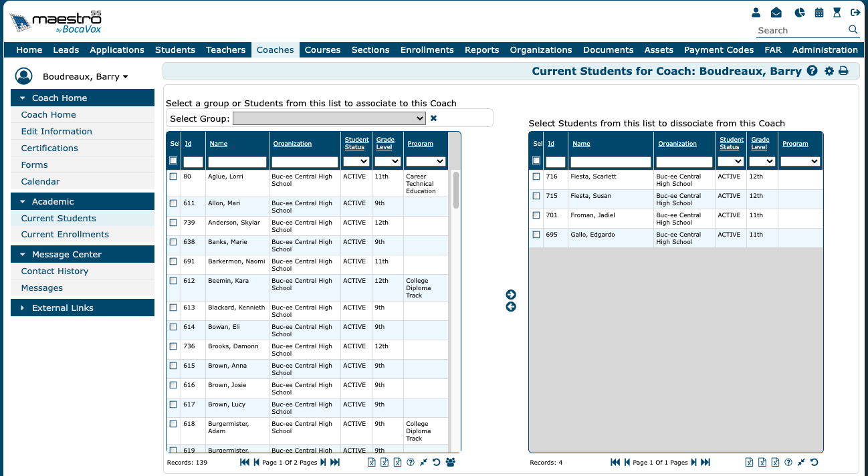Click the logout icon in top-right header
Screen dimensions: 868x476
(x=855, y=13)
